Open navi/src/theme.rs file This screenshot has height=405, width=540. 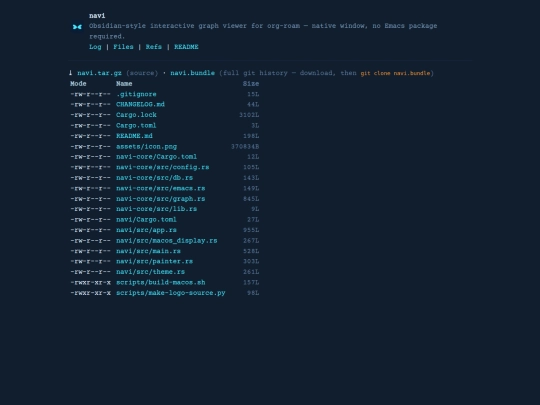pyautogui.click(x=150, y=272)
